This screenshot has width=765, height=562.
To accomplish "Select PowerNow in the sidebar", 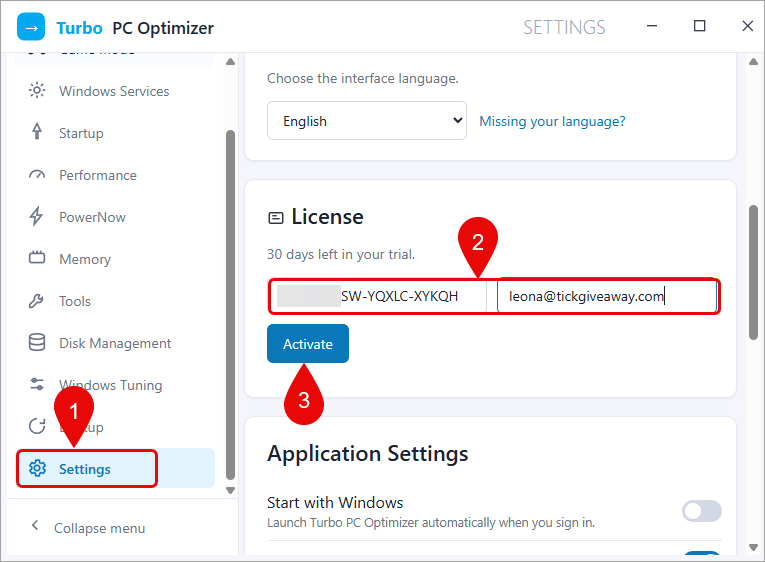I will (115, 217).
